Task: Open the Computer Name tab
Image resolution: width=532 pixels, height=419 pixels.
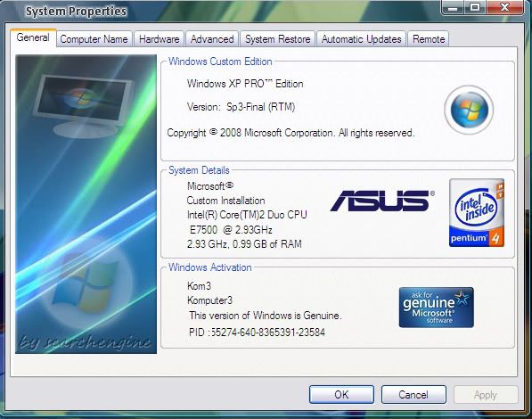Action: coord(94,39)
